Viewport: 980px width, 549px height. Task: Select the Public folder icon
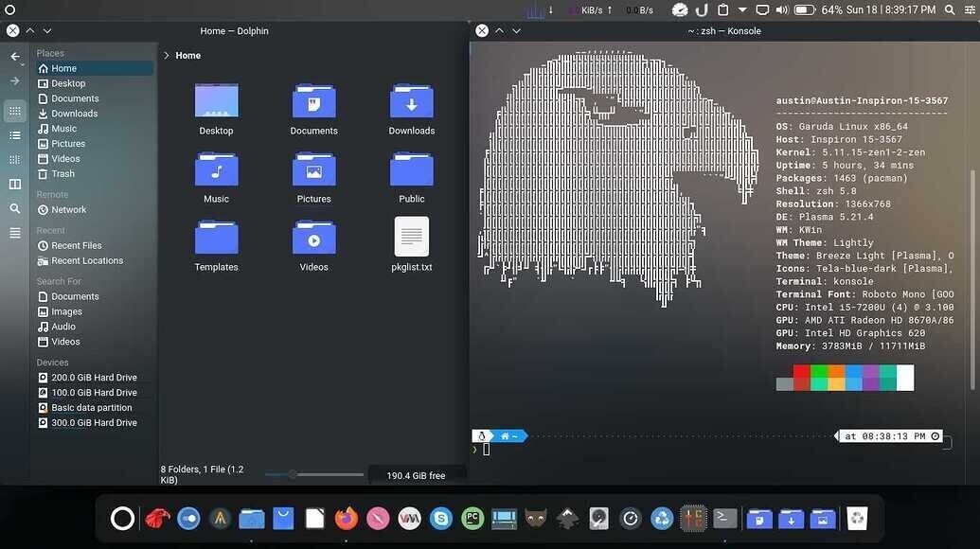(411, 169)
